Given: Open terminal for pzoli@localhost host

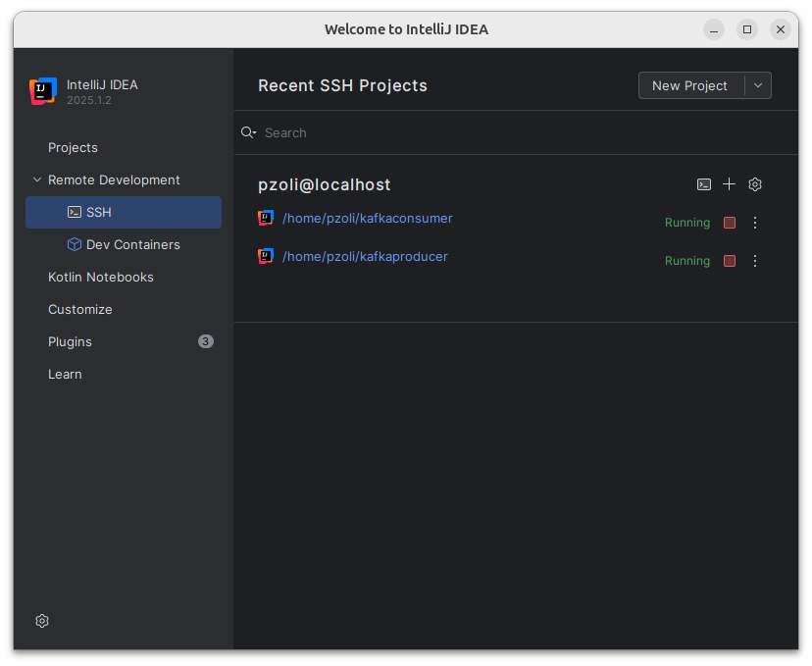Looking at the screenshot, I should coord(704,184).
